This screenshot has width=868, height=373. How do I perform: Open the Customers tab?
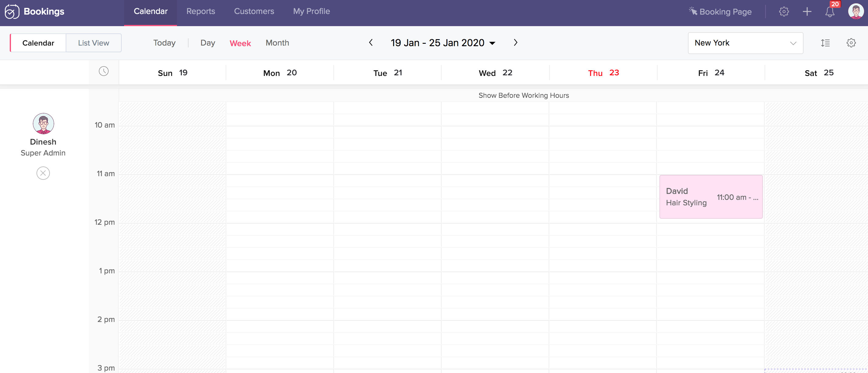point(254,12)
